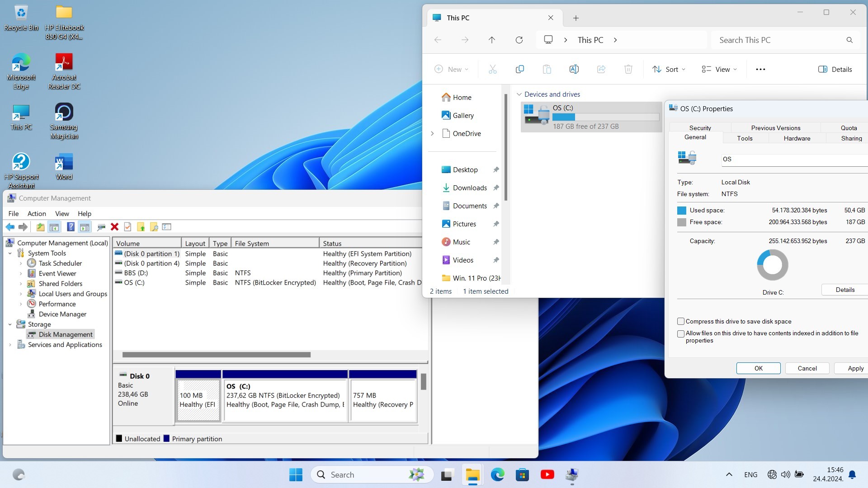This screenshot has width=868, height=488.
Task: Click OS (C:) drive usage bar
Action: [605, 117]
